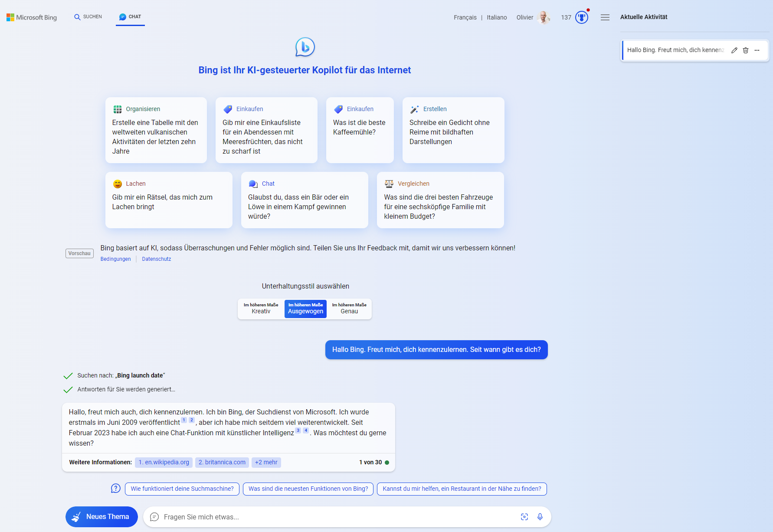Select the family vehicles comparison card
The image size is (773, 532).
pyautogui.click(x=440, y=200)
